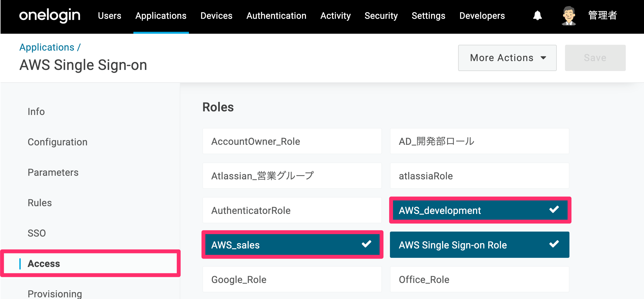Open the notifications bell

click(x=537, y=15)
